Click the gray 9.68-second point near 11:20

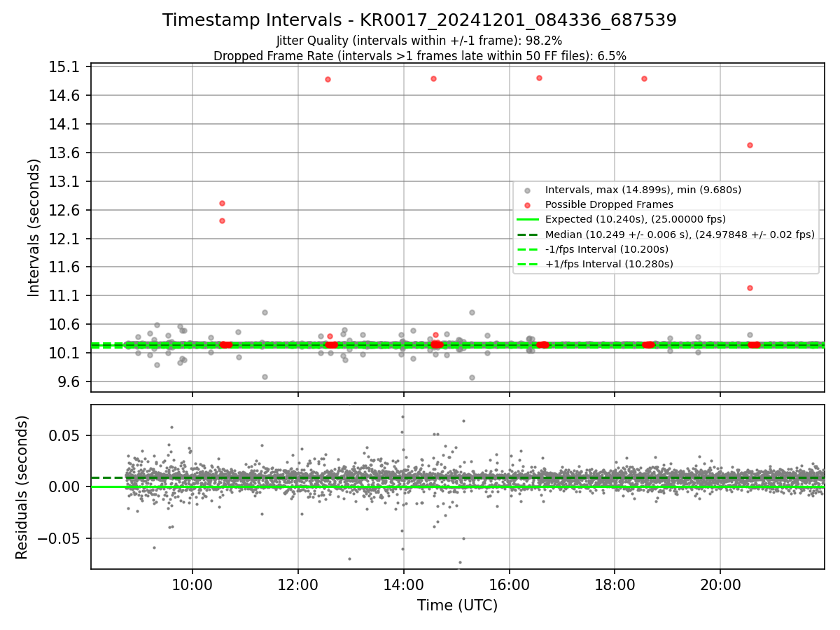coord(265,377)
